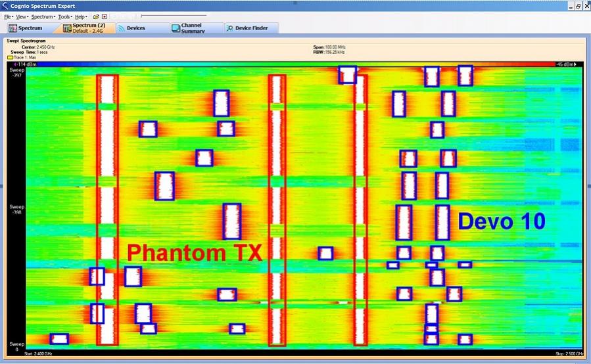The height and width of the screenshot is (364, 591).
Task: Click the Device Finder magnifier icon
Action: 229,28
